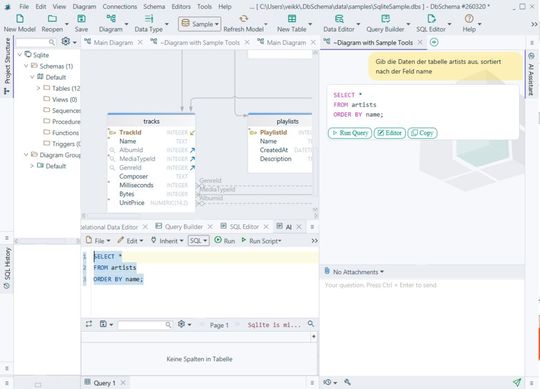The width and height of the screenshot is (540, 389).
Task: Open the No Attachments dropdown
Action: coord(354,272)
